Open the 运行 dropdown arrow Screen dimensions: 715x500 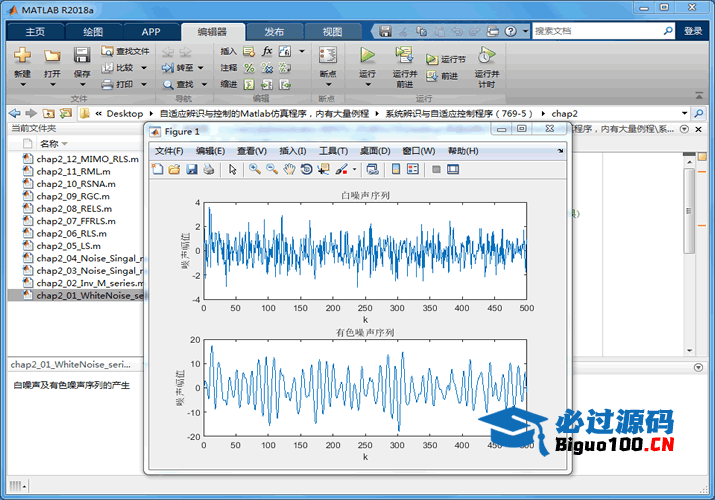(368, 85)
